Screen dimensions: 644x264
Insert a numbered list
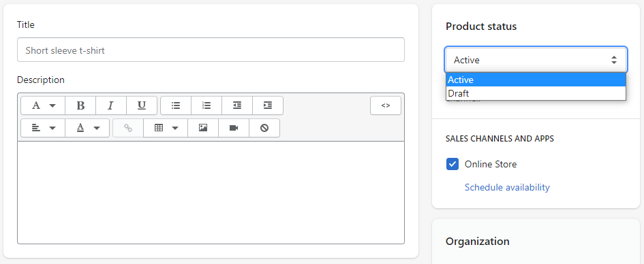[206, 105]
